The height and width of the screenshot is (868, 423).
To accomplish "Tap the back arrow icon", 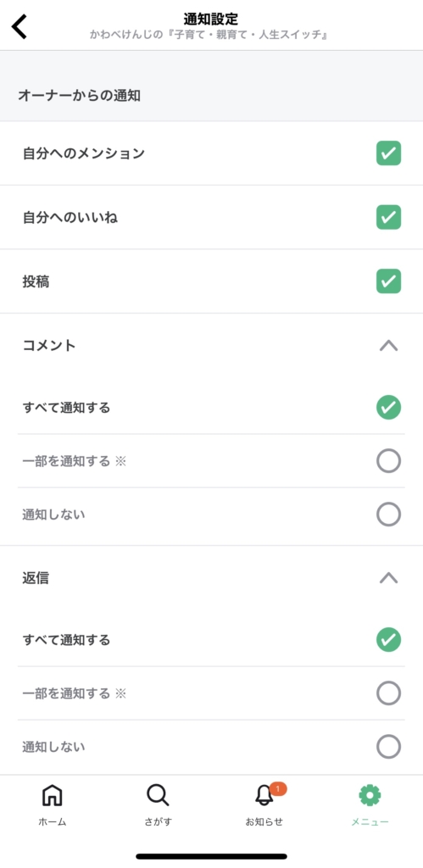I will coord(19,26).
